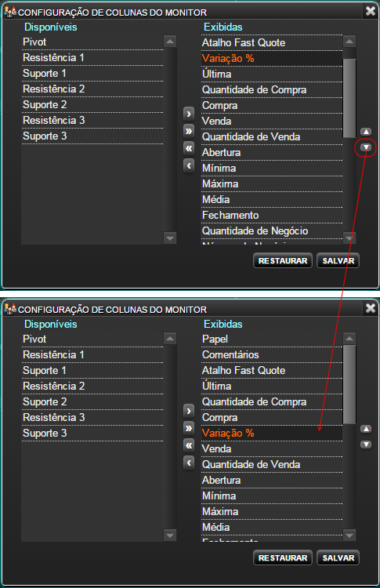
Task: Click move-all-right double arrow in lower dialog
Action: [189, 428]
